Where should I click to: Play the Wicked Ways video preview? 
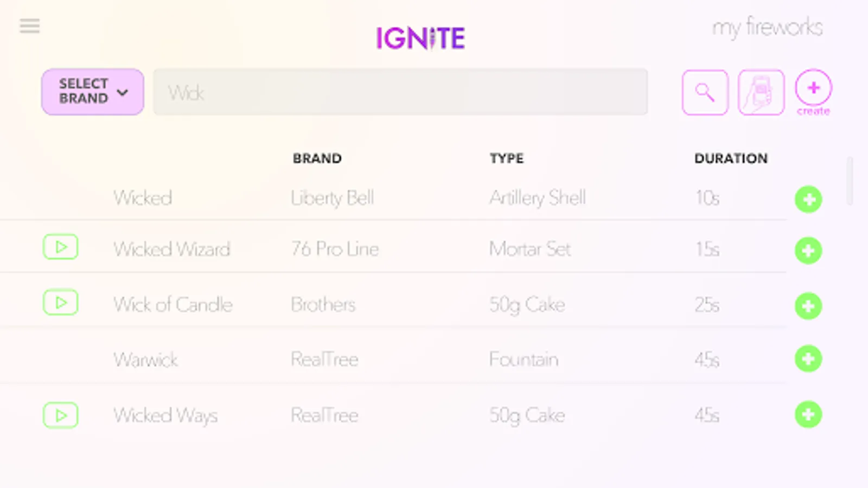(x=60, y=415)
